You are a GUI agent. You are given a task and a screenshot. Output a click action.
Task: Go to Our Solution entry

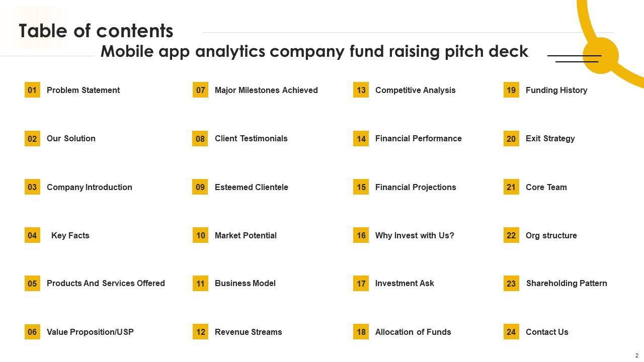pos(71,139)
